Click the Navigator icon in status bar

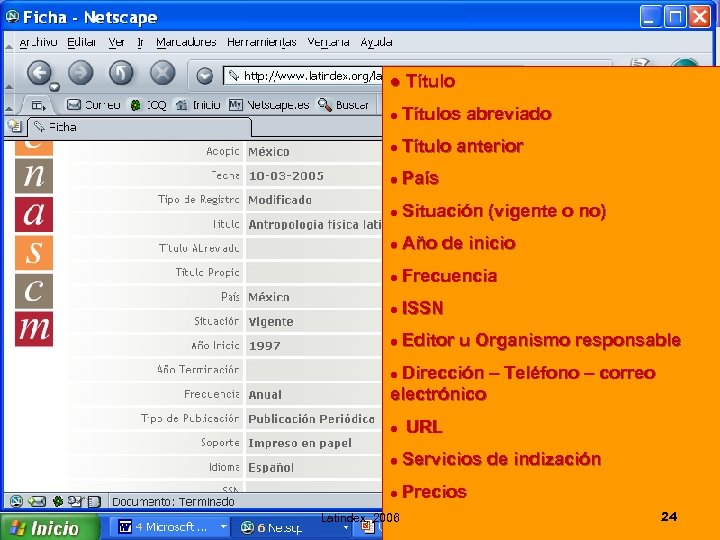pyautogui.click(x=17, y=501)
